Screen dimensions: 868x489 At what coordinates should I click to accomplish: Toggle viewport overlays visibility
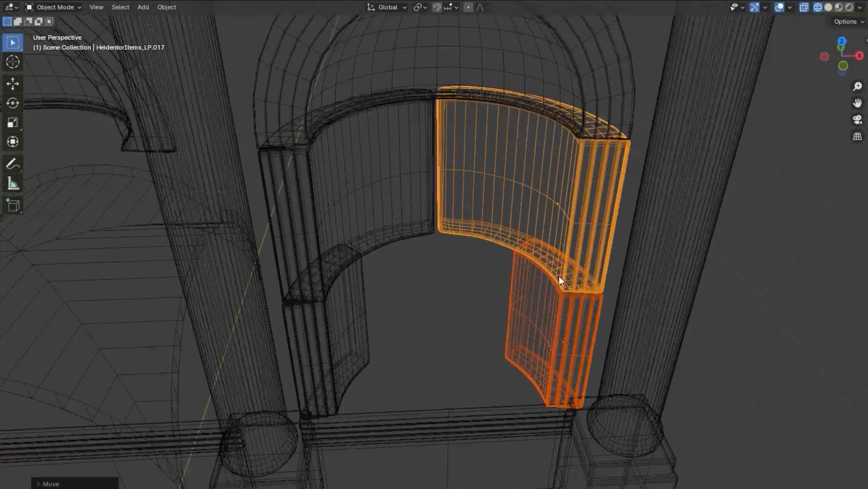coord(779,7)
